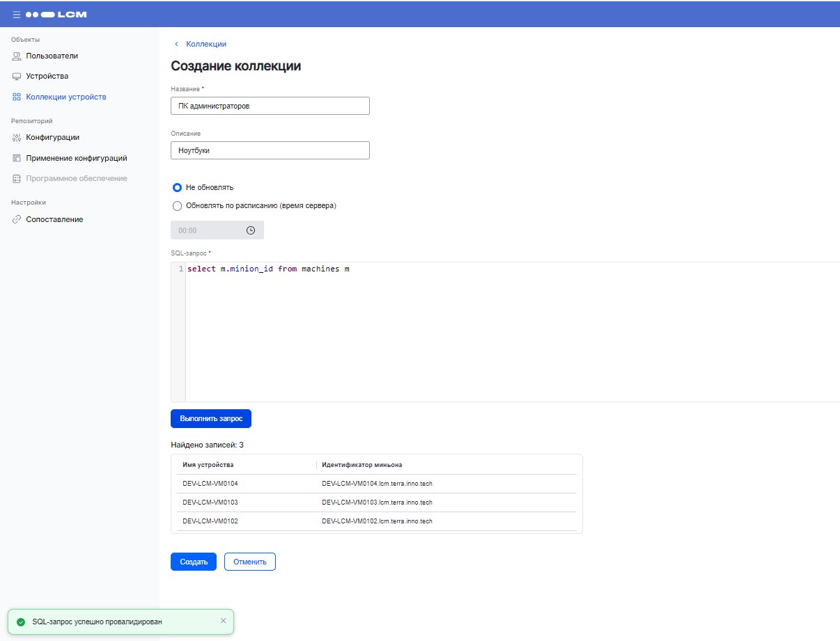840x641 pixels.
Task: Click the monitor icon next to Устройства
Action: 17,77
